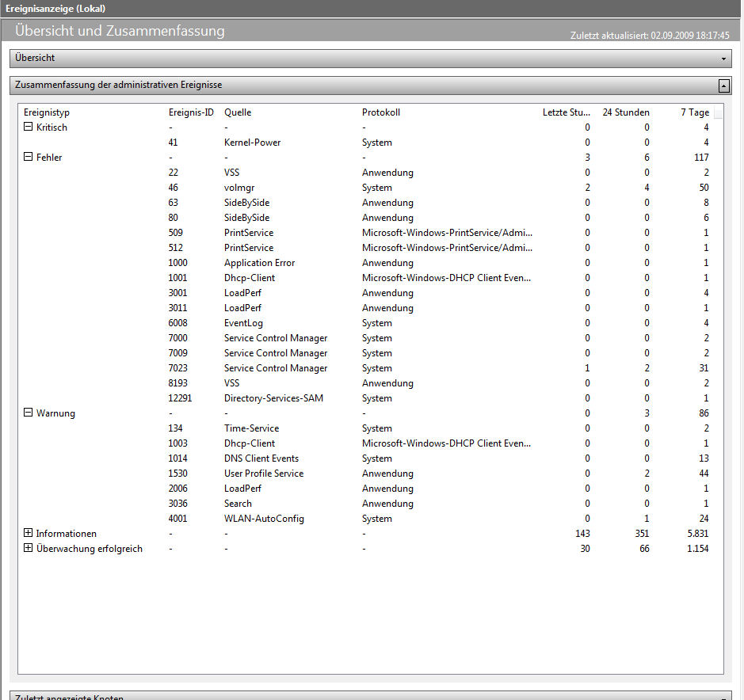Sort by Letzte Stunde column header
Viewport: 744px width, 700px height.
(x=566, y=112)
